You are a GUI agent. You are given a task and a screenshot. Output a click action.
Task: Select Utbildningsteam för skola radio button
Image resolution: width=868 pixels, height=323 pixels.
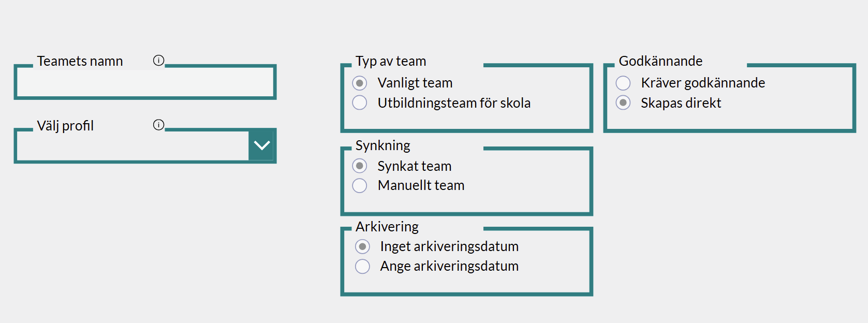pos(360,102)
